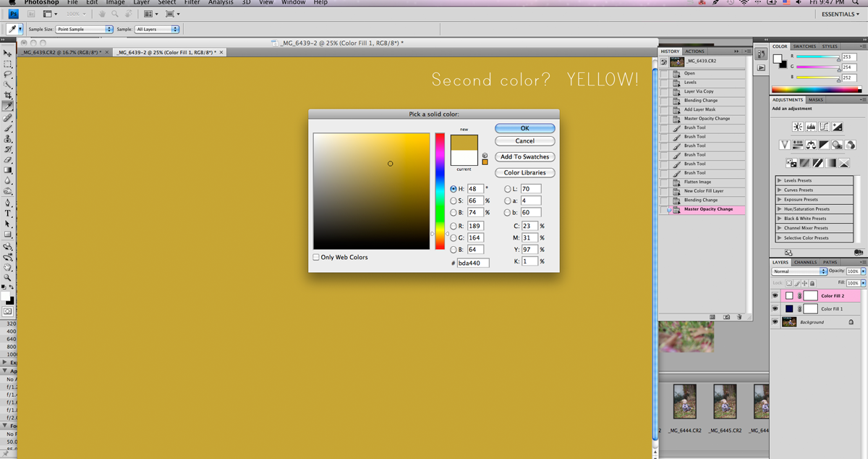Hide the Color Fill 2 layer
Screen dimensions: 868x459
point(775,295)
